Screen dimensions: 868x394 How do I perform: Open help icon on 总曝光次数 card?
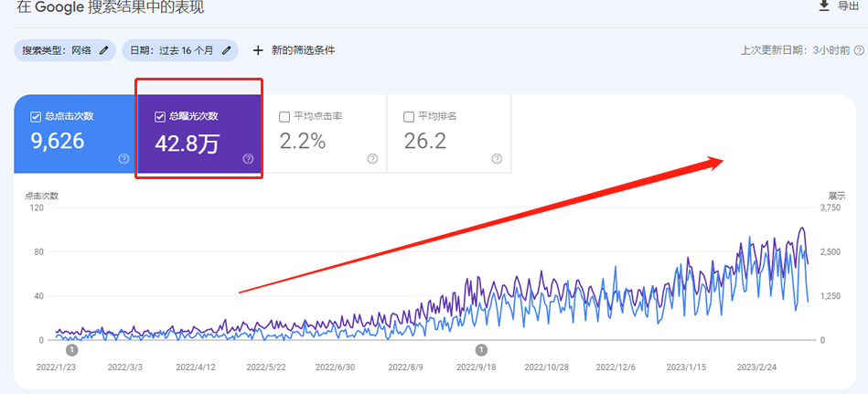(x=248, y=159)
